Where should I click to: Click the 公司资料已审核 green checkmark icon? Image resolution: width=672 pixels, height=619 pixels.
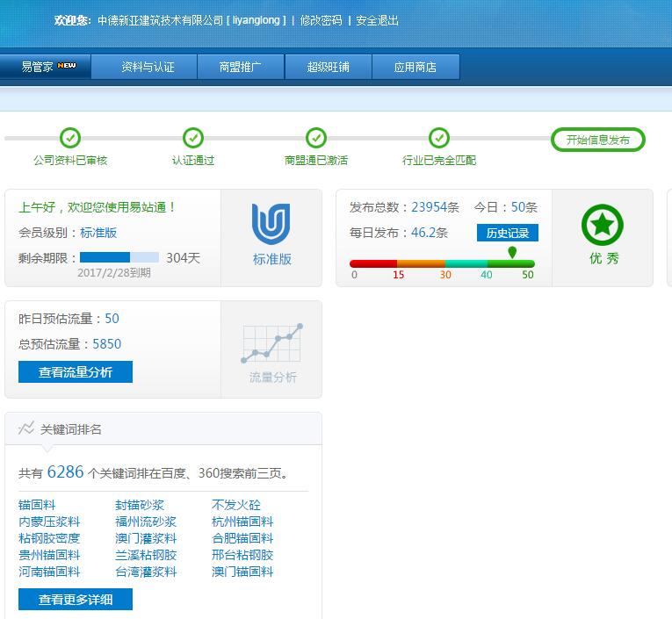click(70, 138)
